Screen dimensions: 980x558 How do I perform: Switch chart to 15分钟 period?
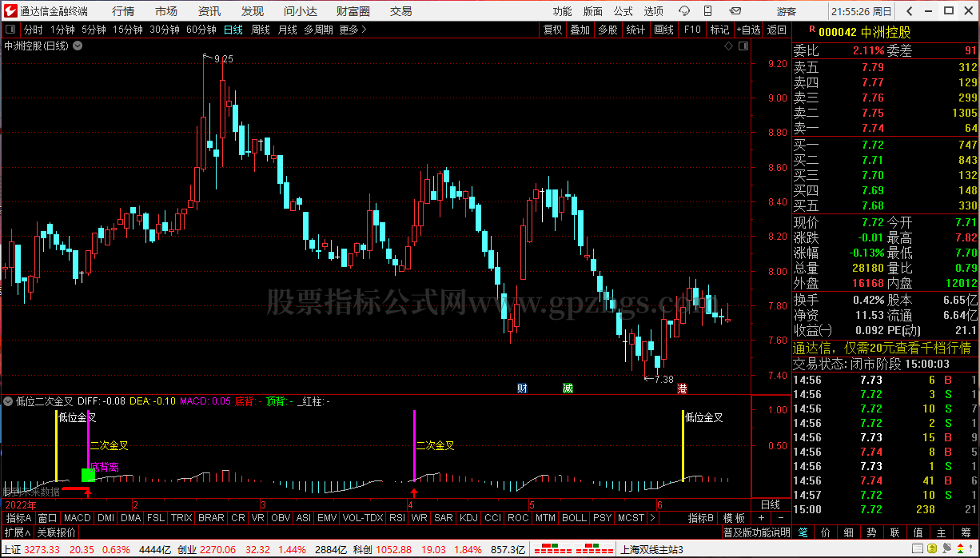click(128, 30)
